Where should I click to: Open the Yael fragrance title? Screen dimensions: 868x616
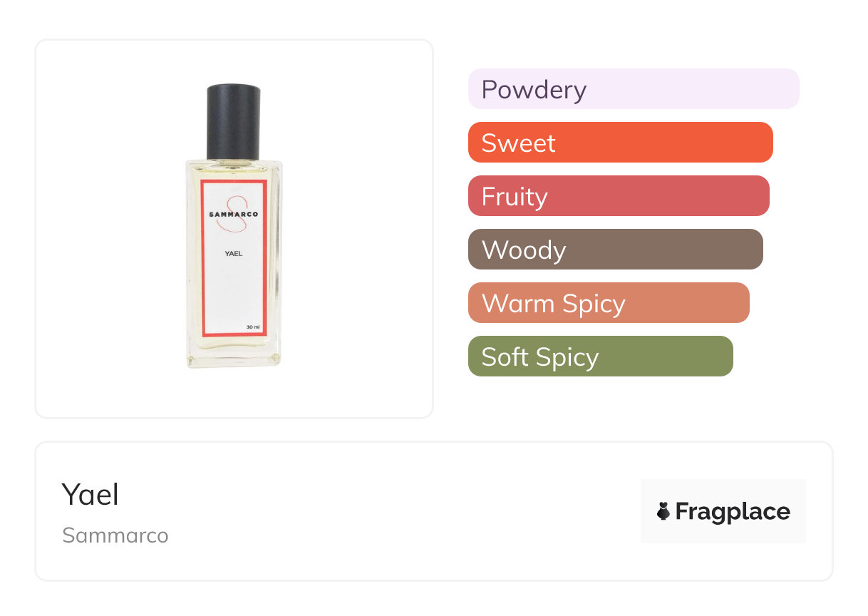90,494
